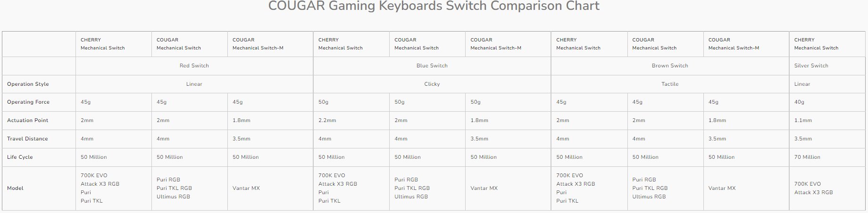This screenshot has height=213, width=868.
Task: Select the Life Cycle row label
Action: point(20,157)
